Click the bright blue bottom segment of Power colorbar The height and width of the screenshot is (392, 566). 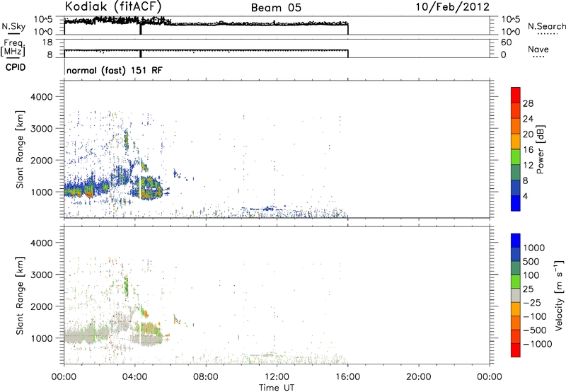coord(516,203)
